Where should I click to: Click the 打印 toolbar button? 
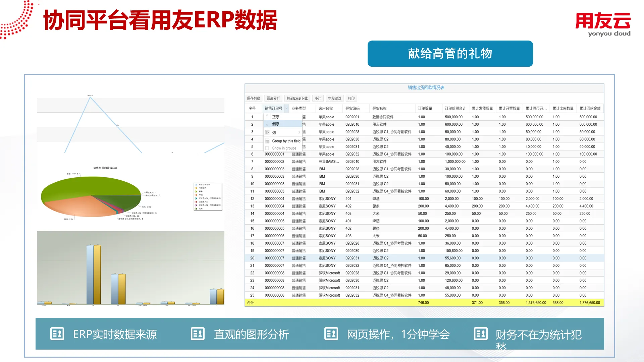click(x=351, y=98)
